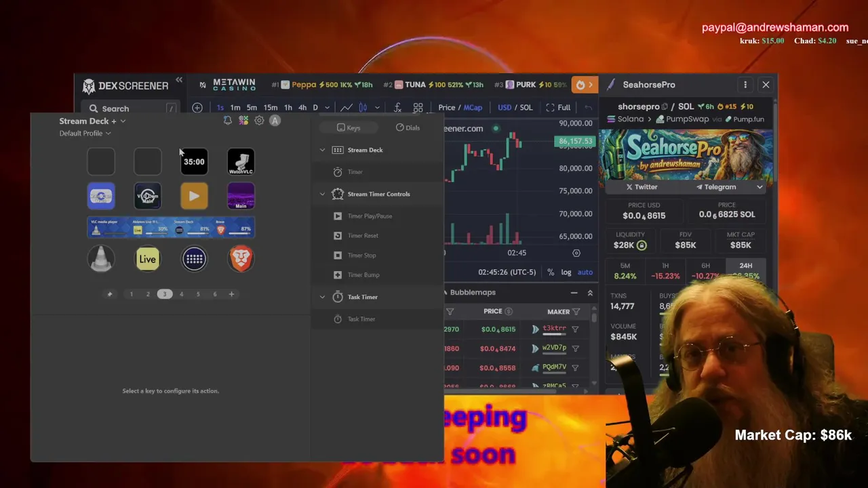
Task: Toggle Price / MCap chart display
Action: pos(460,108)
